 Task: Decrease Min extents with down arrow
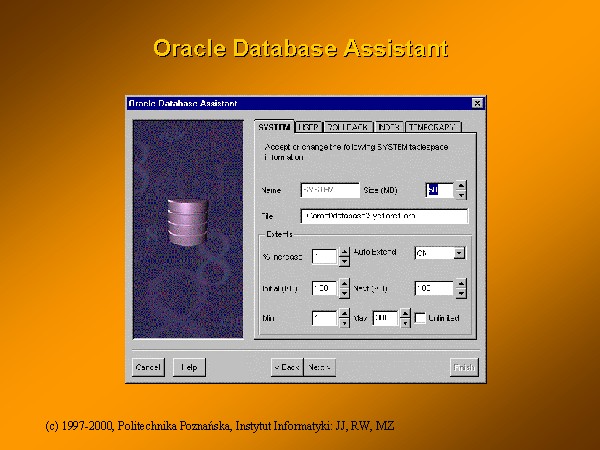point(344,323)
